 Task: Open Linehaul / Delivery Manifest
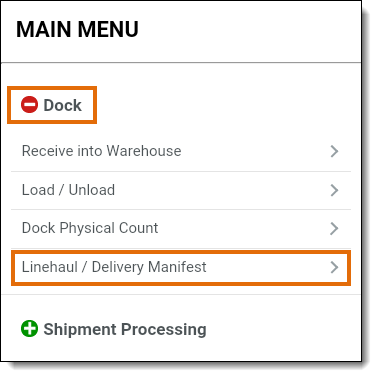pyautogui.click(x=181, y=268)
